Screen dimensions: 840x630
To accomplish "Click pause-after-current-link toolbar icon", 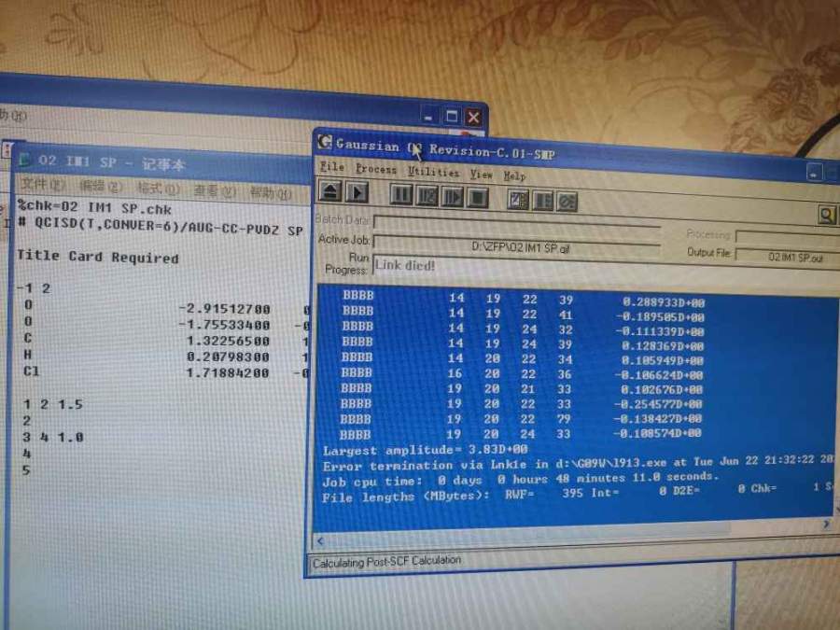I will [427, 196].
